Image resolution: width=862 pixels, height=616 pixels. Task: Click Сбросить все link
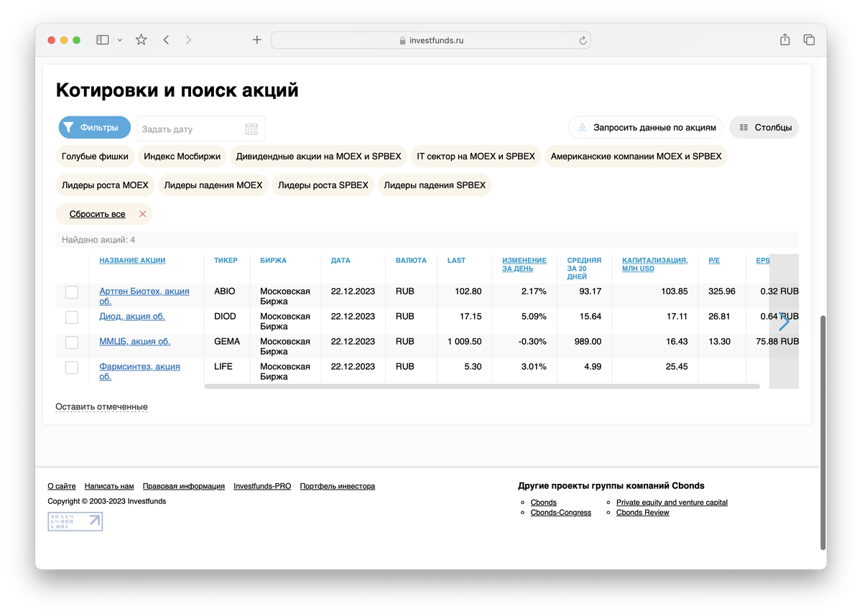pos(97,215)
